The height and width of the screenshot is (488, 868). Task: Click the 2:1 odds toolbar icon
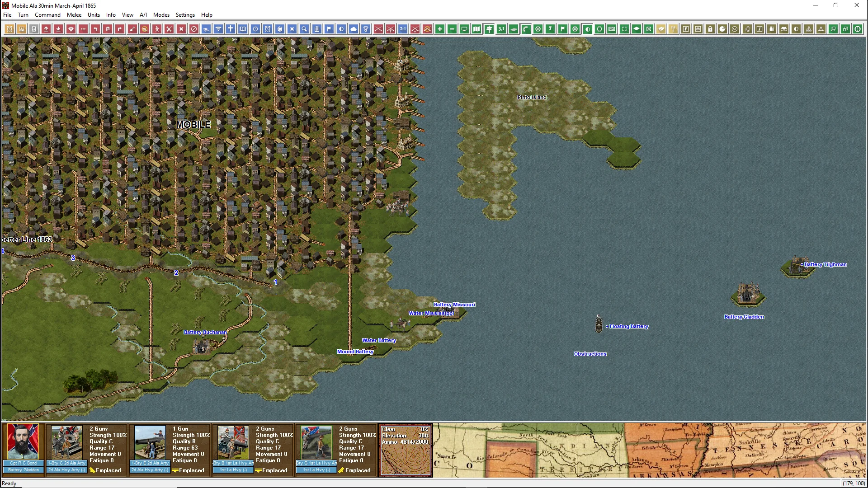pos(403,29)
